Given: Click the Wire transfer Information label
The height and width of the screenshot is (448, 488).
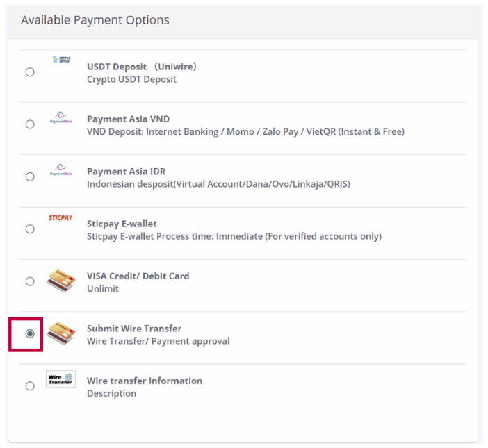Looking at the screenshot, I should click(144, 381).
